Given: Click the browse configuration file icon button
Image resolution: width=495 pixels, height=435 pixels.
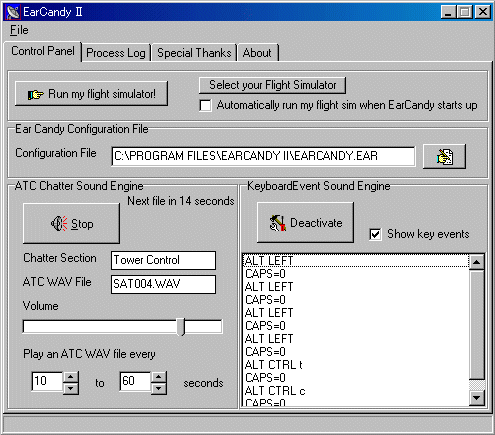Looking at the screenshot, I should pos(444,156).
